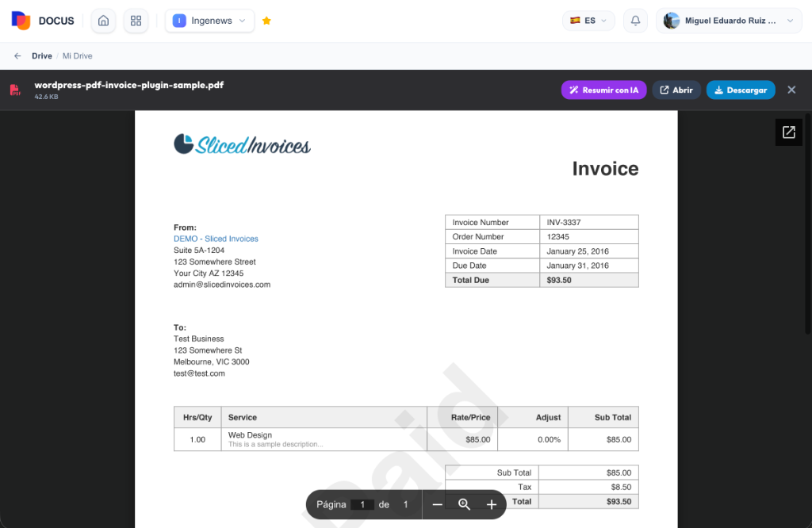Click the Hrs/Qty column header

click(197, 417)
